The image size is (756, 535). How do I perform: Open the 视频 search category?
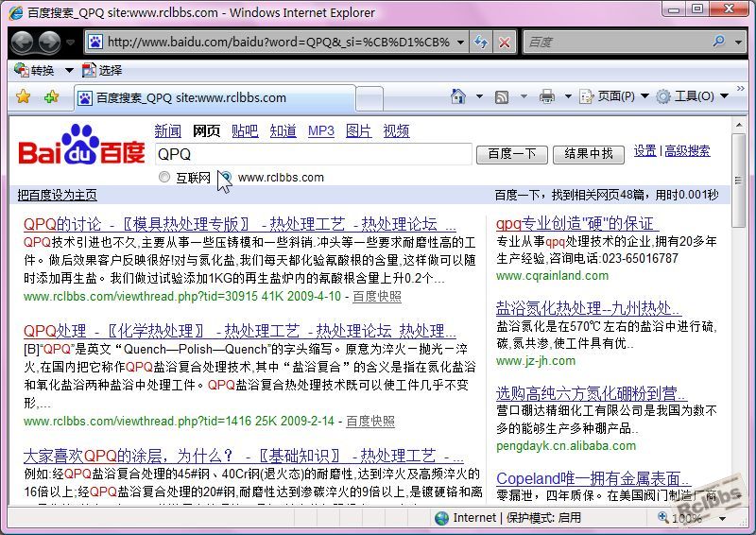click(396, 130)
